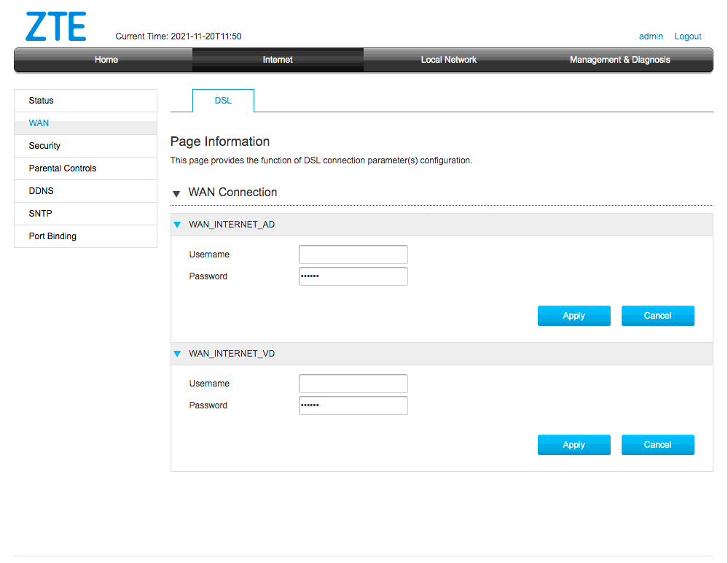This screenshot has height=563, width=728.
Task: Click the admin account link
Action: (x=651, y=36)
